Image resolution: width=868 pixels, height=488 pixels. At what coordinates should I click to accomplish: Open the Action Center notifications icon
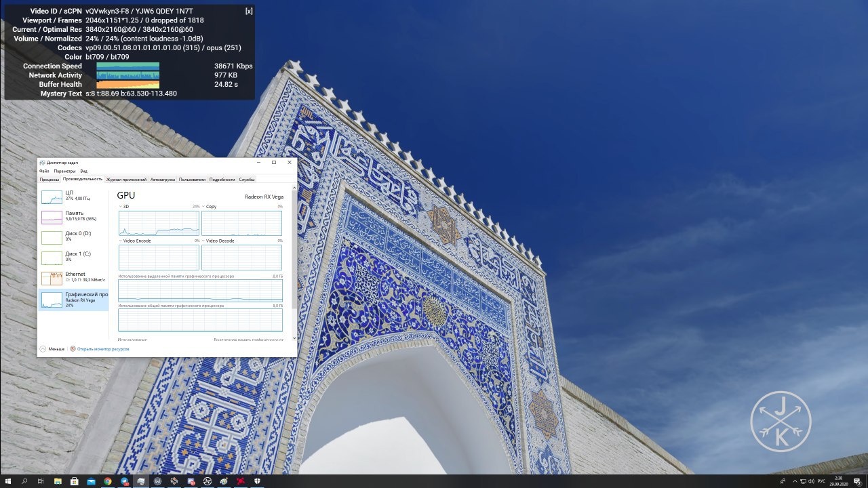(858, 481)
